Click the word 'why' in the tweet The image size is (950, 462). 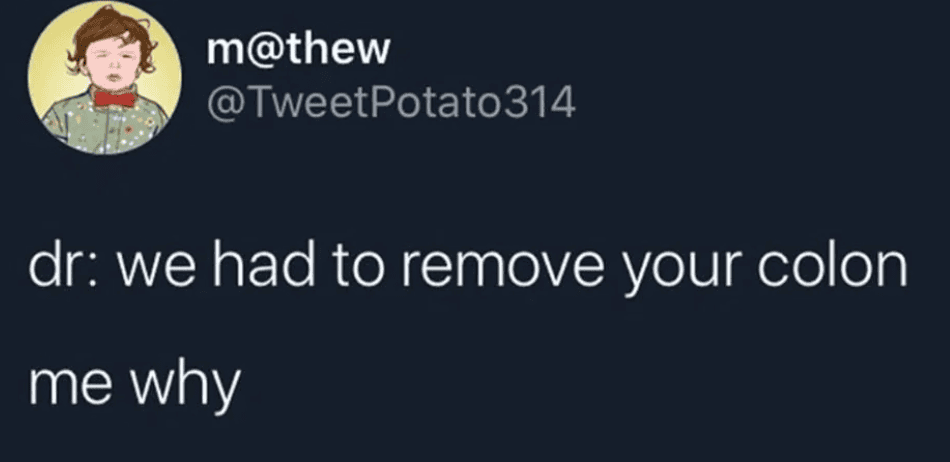[185, 388]
